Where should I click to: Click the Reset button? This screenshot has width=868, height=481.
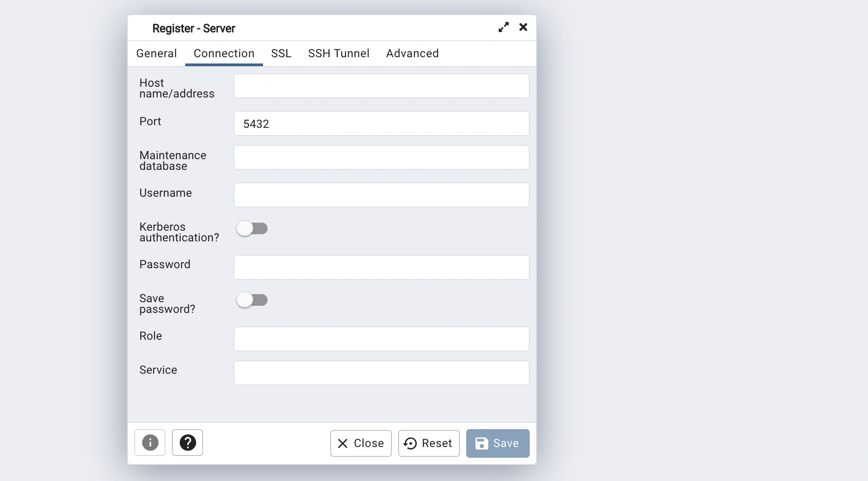click(x=429, y=443)
